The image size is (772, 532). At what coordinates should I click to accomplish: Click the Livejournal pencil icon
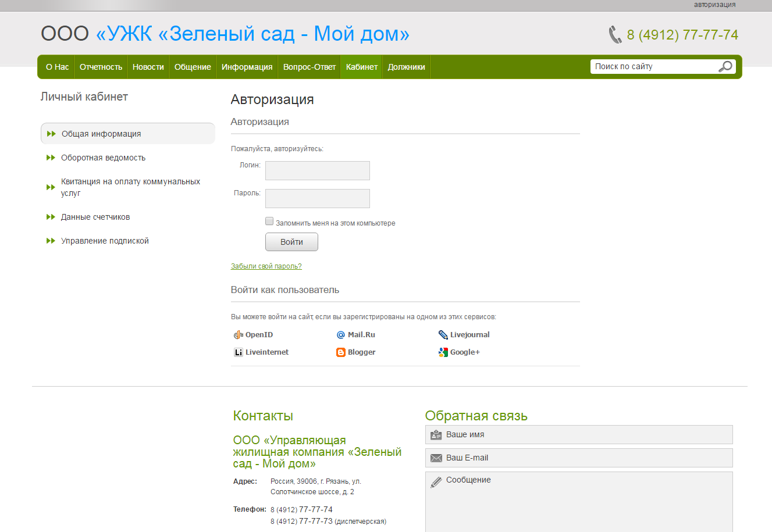click(x=443, y=335)
